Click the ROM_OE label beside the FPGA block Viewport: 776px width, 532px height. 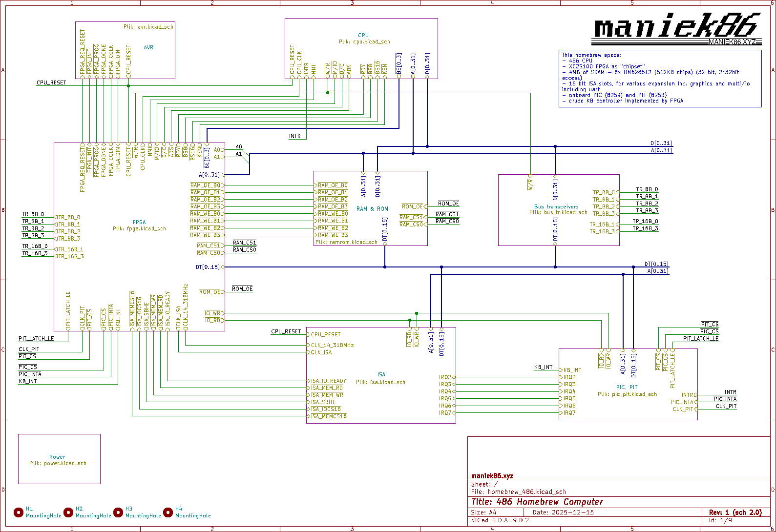(x=242, y=289)
